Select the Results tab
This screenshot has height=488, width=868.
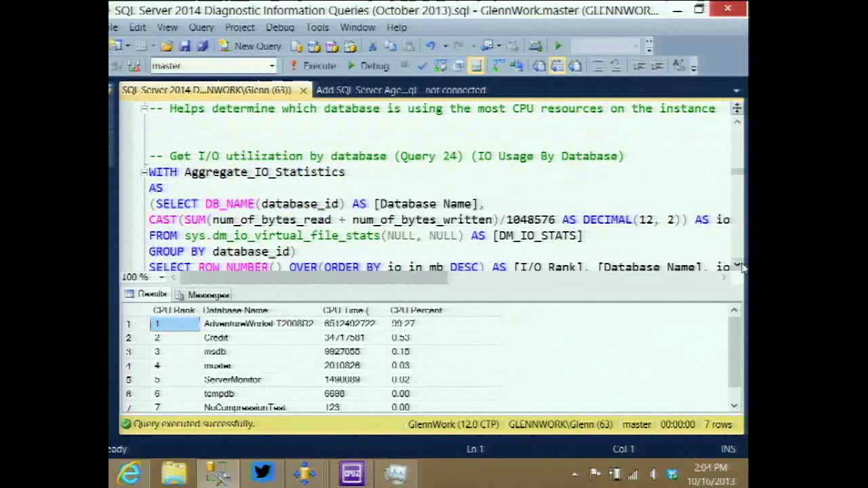click(x=146, y=294)
